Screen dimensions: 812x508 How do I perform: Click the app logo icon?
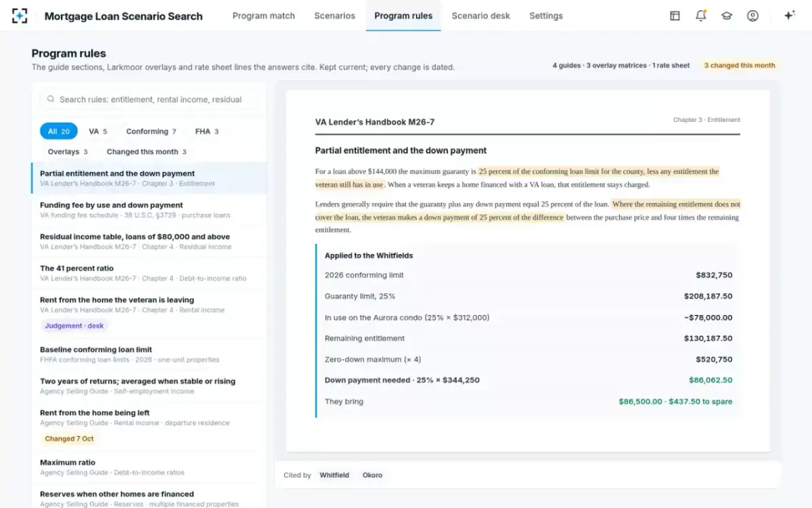(x=20, y=16)
